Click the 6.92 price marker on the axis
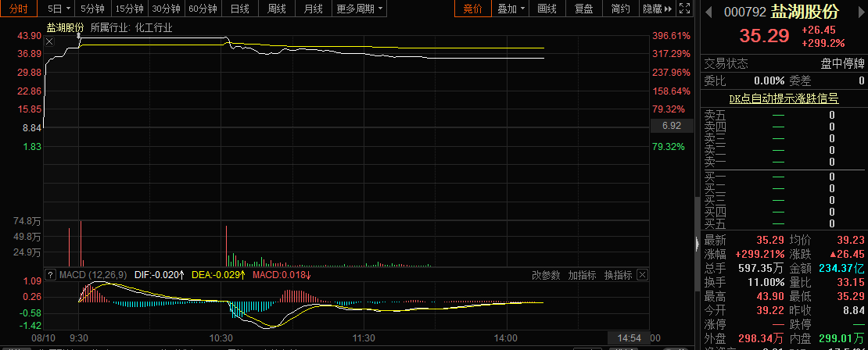Screen dimensions: 868x350 (x=673, y=126)
